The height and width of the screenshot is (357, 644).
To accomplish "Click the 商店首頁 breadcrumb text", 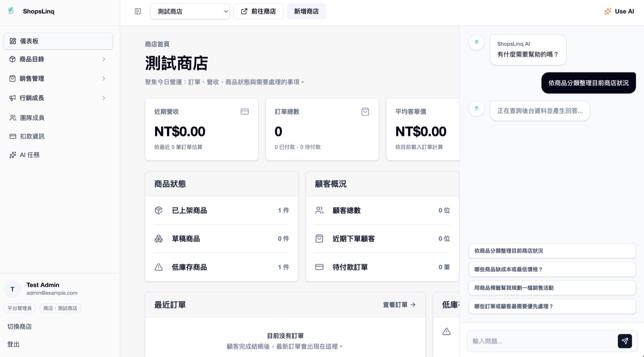I will (157, 44).
